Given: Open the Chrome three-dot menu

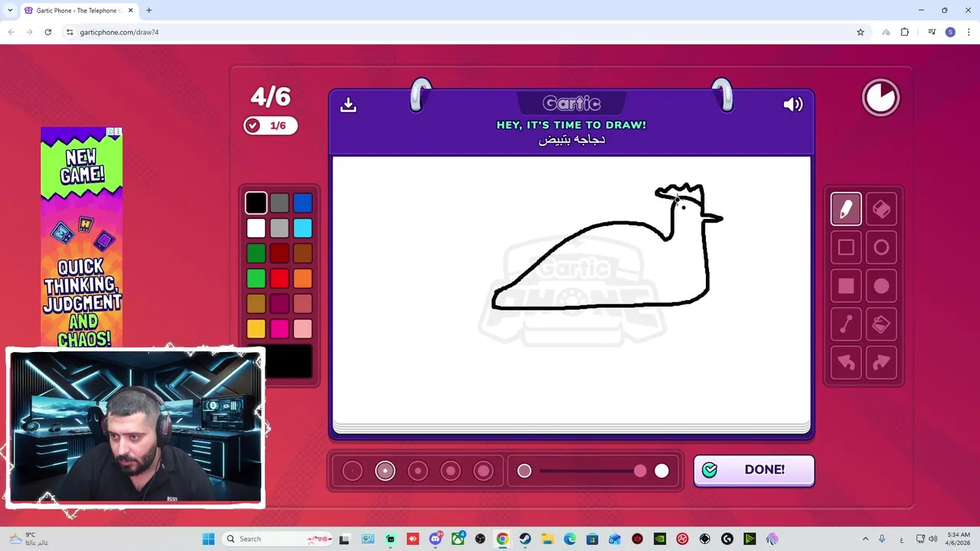Looking at the screenshot, I should point(969,32).
